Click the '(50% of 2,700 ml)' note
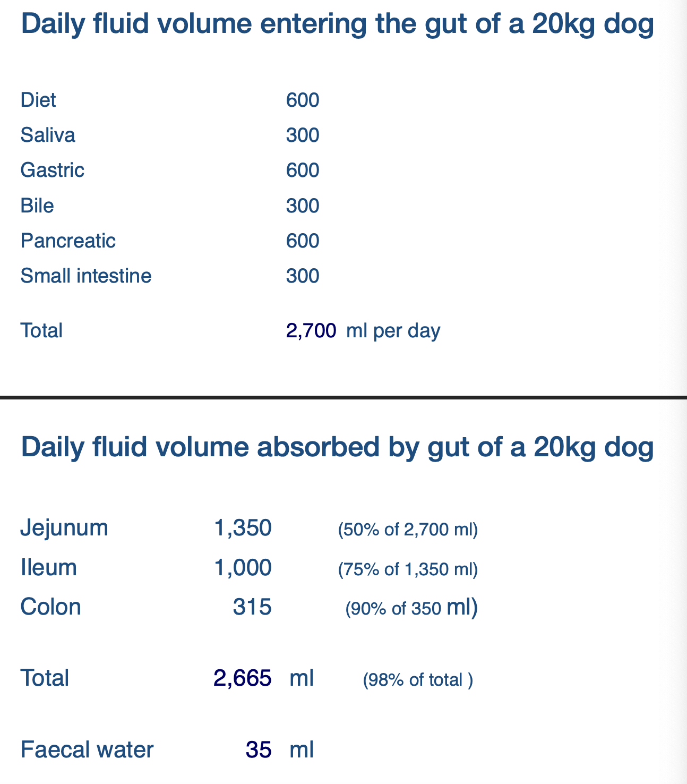The width and height of the screenshot is (687, 784). 408,530
